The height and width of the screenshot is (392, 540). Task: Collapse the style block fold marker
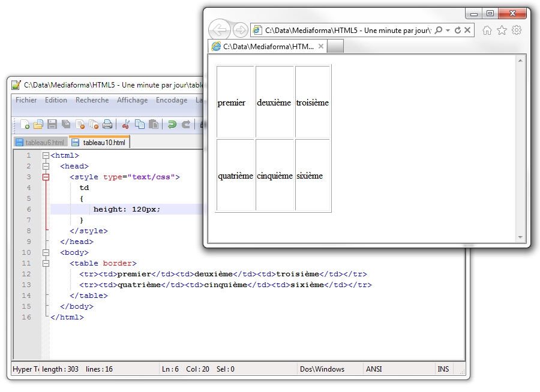46,177
